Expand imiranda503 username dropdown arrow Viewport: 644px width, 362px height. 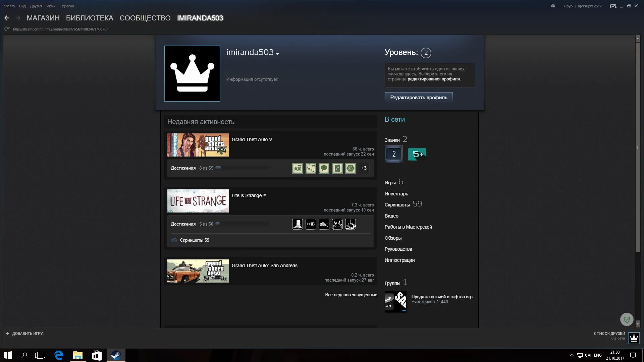coord(277,54)
